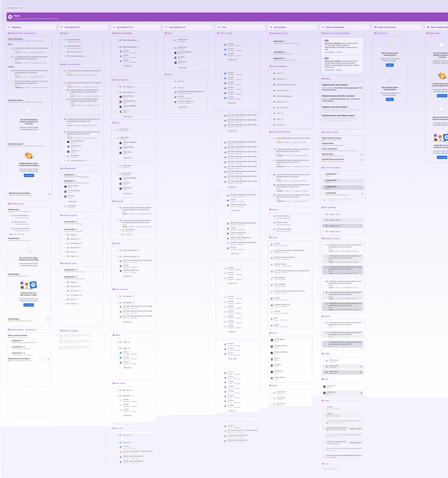Expand Outgoing links chevron in Accordion titles frame

point(271,59)
